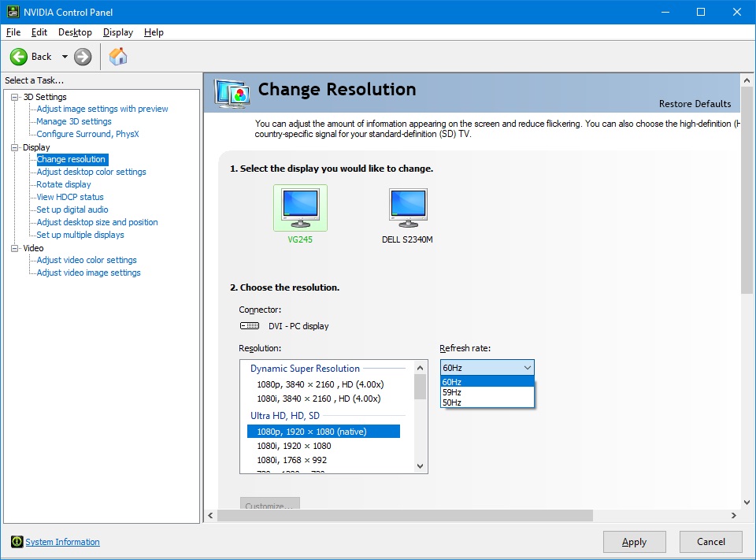Screen dimensions: 756x560
Task: Select the DELL S2340M monitor icon
Action: point(408,207)
